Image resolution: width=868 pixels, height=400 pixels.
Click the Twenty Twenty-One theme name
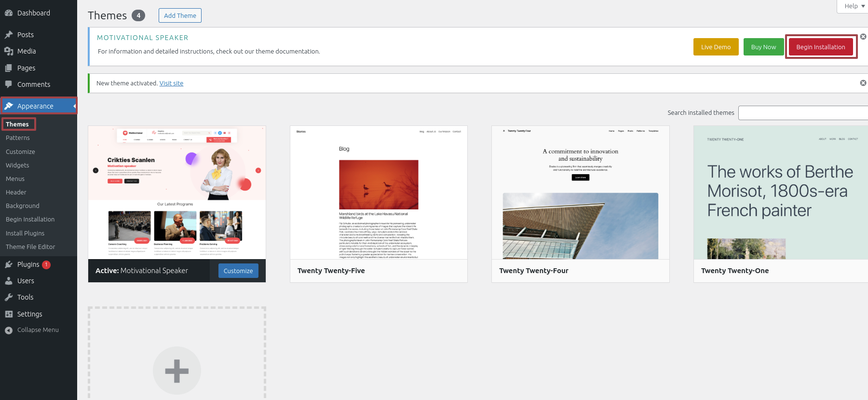(735, 271)
